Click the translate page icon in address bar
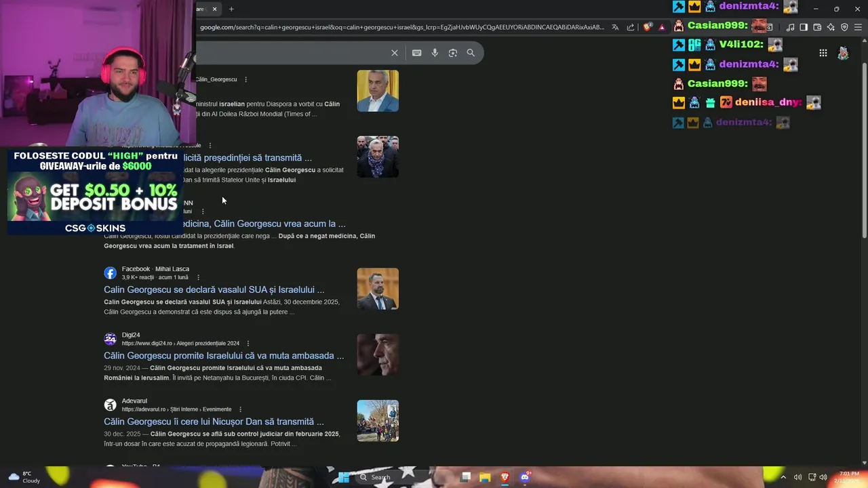The image size is (868, 488). (615, 27)
